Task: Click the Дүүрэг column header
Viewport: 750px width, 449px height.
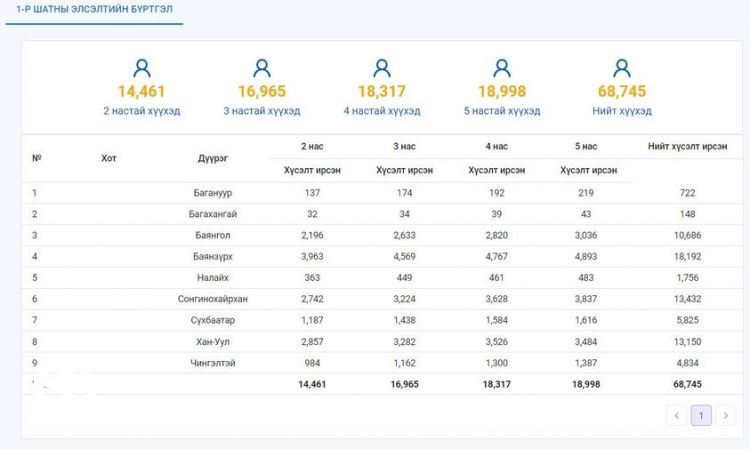Action: click(x=212, y=158)
